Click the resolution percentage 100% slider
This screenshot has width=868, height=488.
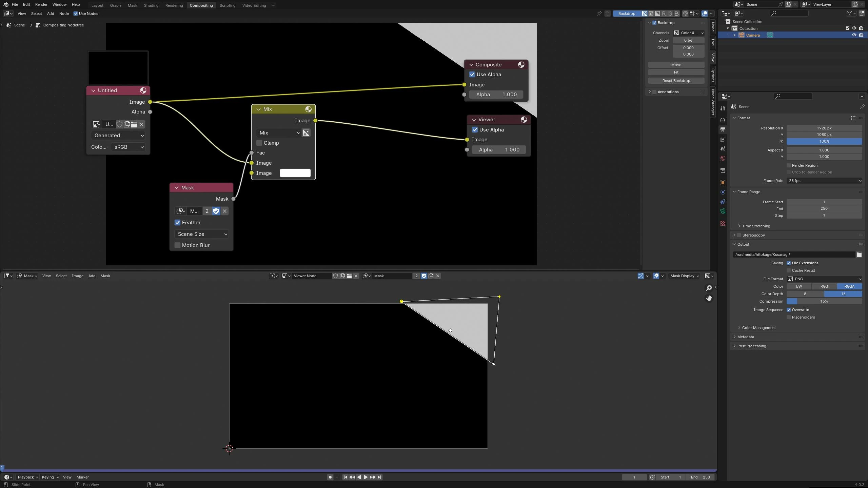[x=824, y=141]
